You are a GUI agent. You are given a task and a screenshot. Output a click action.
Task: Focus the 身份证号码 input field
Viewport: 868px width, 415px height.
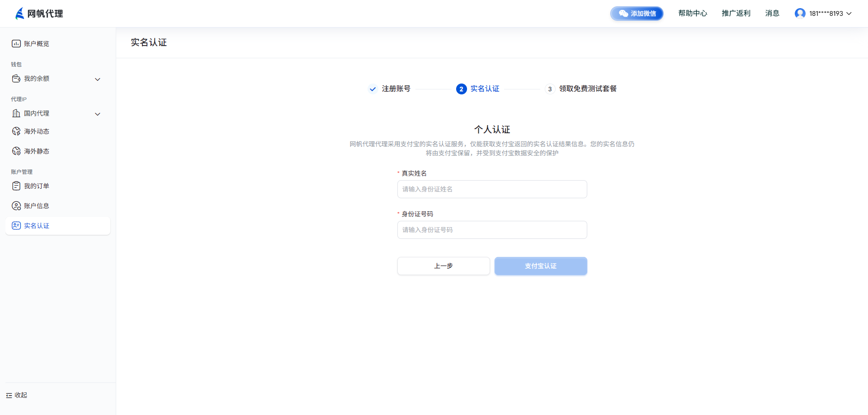tap(492, 230)
